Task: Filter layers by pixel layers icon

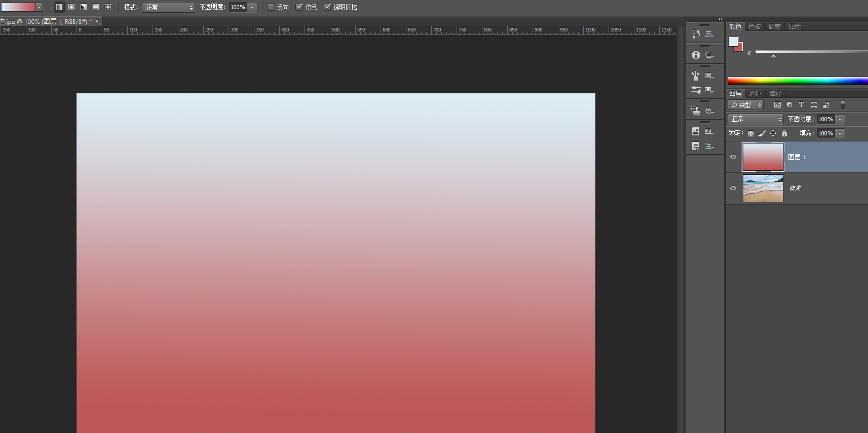Action: 777,105
